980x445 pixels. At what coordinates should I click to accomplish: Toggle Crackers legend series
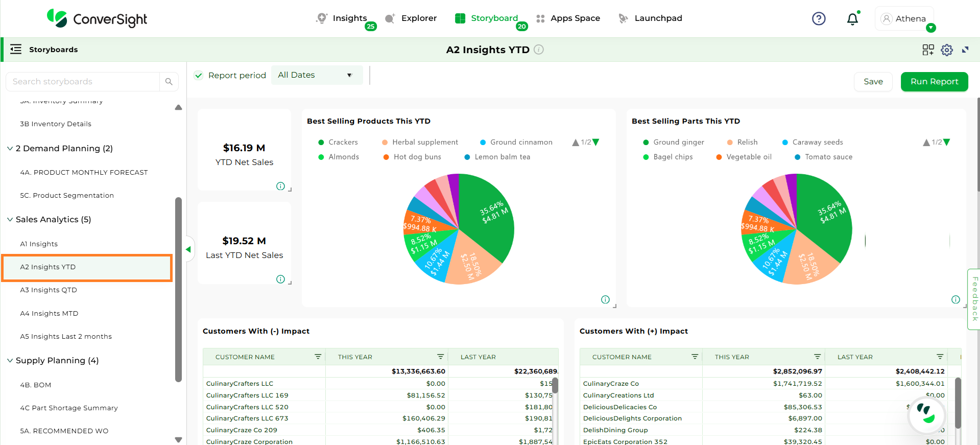click(x=338, y=142)
